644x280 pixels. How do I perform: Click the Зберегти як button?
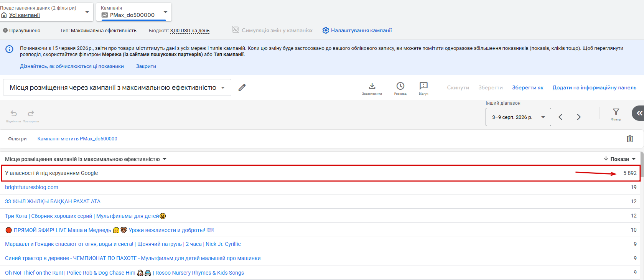coord(528,87)
